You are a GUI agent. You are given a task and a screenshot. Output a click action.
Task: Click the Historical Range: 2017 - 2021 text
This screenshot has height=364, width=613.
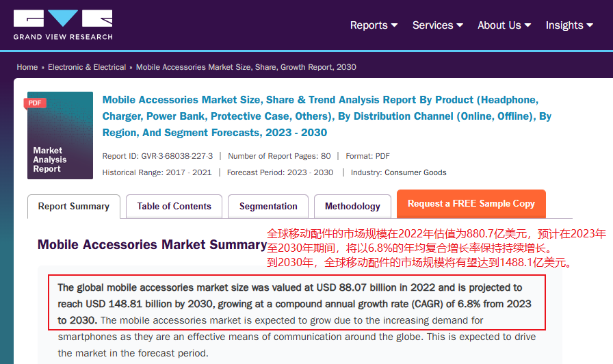157,172
